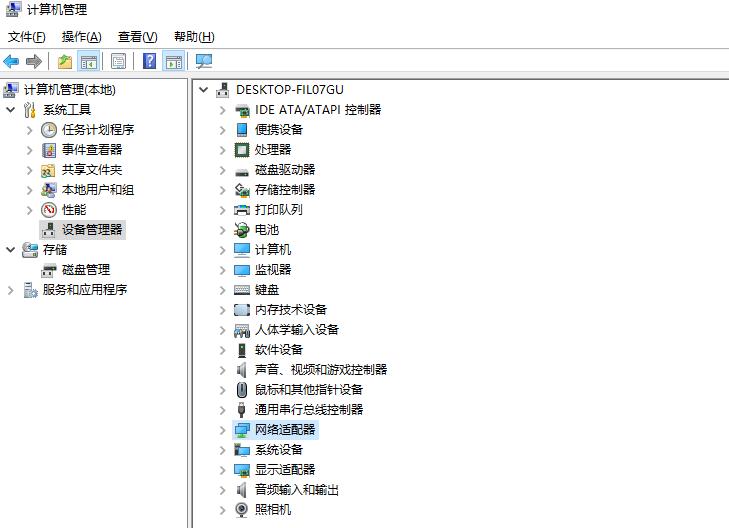This screenshot has width=729, height=528.
Task: Click the 磁盘管理 icon
Action: [49, 270]
